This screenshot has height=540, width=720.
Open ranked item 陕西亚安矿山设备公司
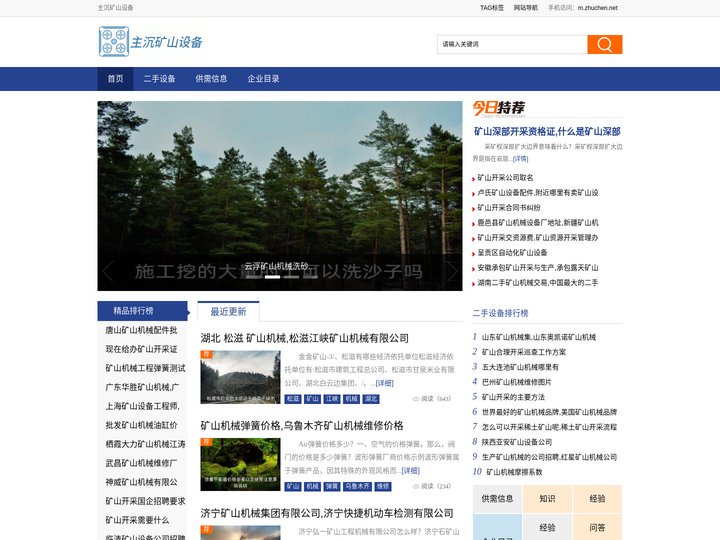[x=517, y=442]
